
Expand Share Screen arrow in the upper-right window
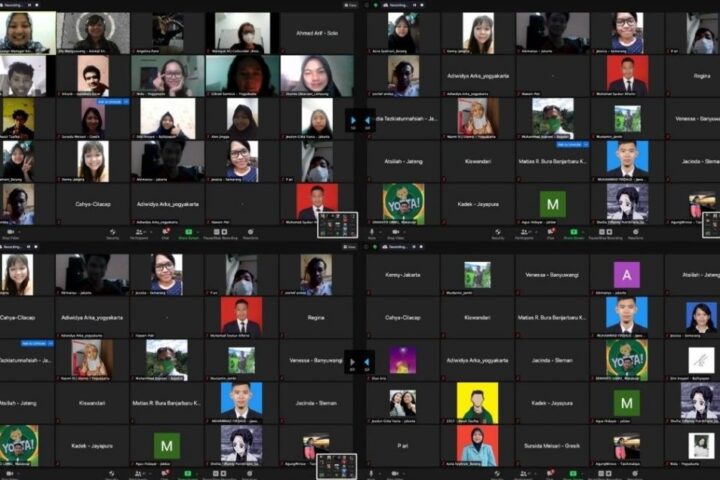[x=583, y=232]
